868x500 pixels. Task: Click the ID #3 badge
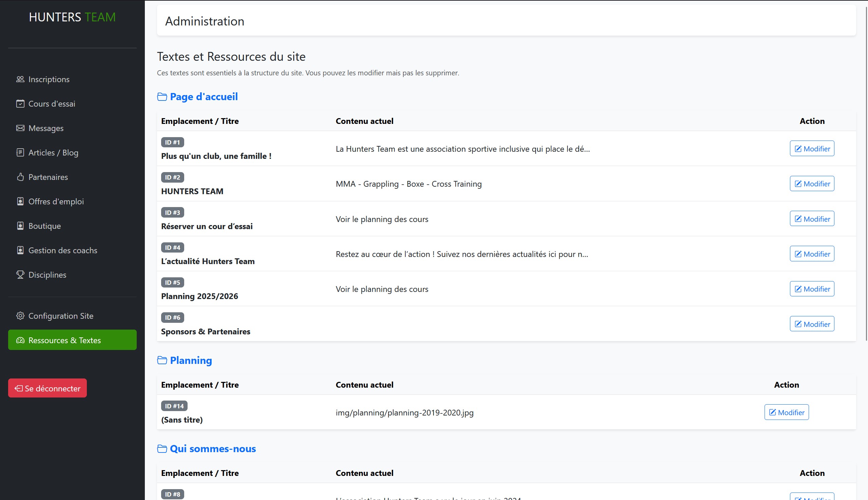(172, 212)
